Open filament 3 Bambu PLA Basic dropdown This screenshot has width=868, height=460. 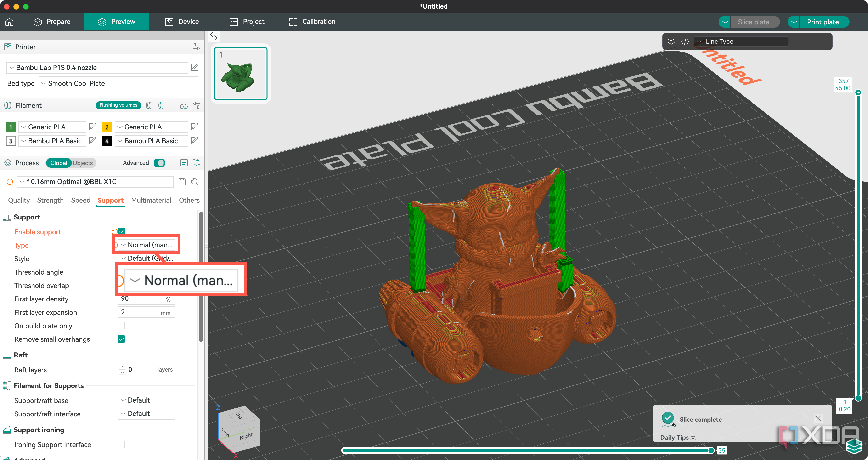52,141
